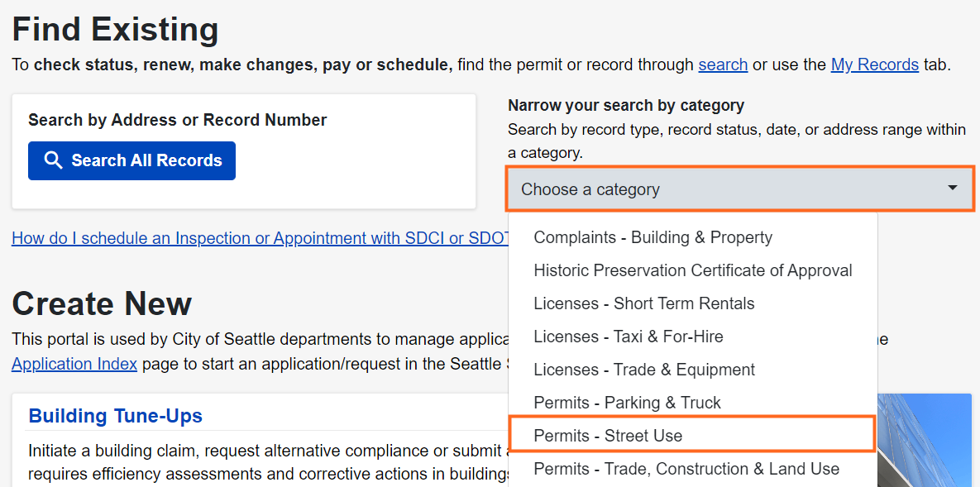
Task: Select the highlighted Permits - Street Use
Action: [x=608, y=436]
